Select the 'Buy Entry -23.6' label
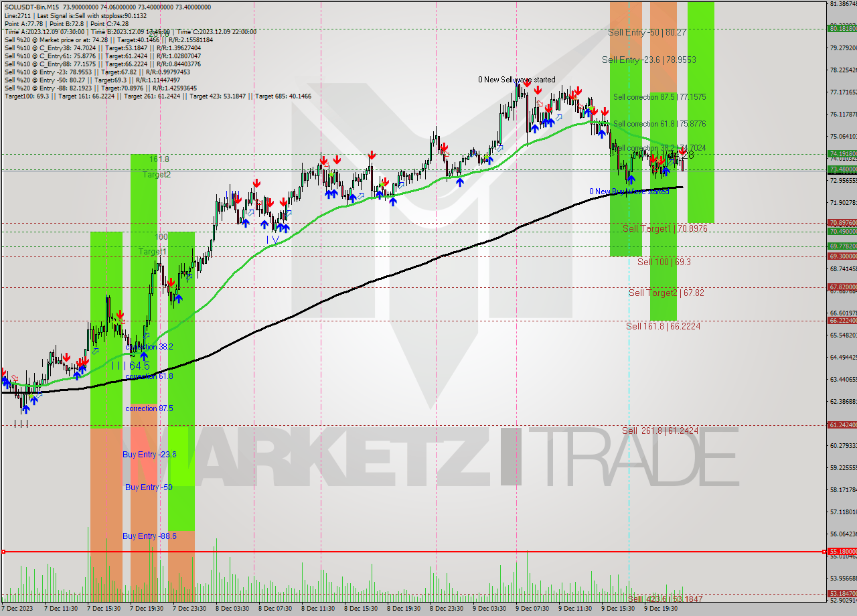 149,455
